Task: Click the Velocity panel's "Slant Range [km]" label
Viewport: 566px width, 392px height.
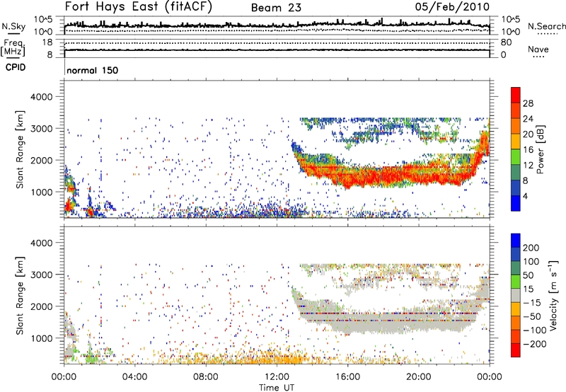Action: (20, 295)
